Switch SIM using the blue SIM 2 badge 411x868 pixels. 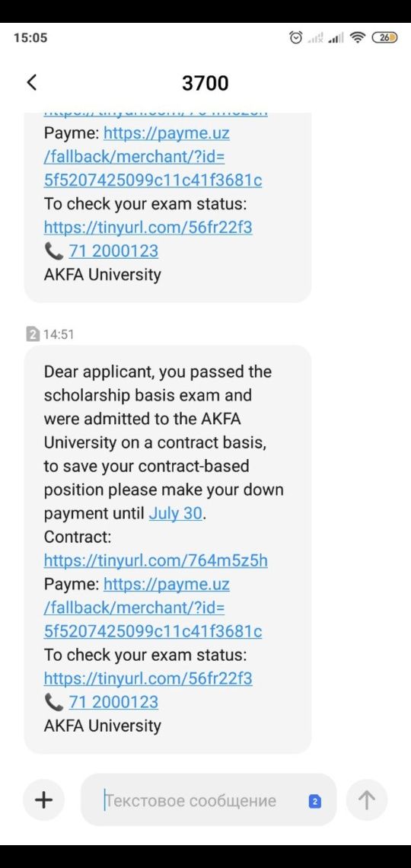(315, 801)
